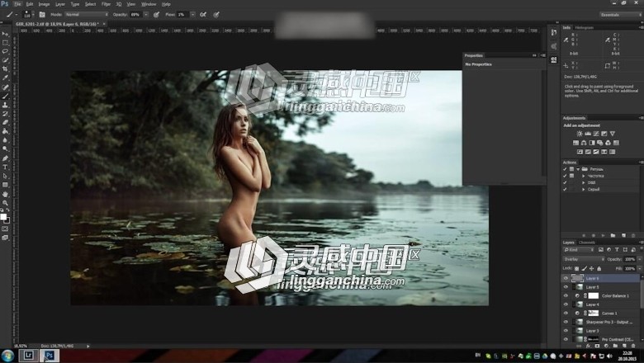Add a Black & White adjustment
The height and width of the screenshot is (363, 644).
(x=592, y=143)
